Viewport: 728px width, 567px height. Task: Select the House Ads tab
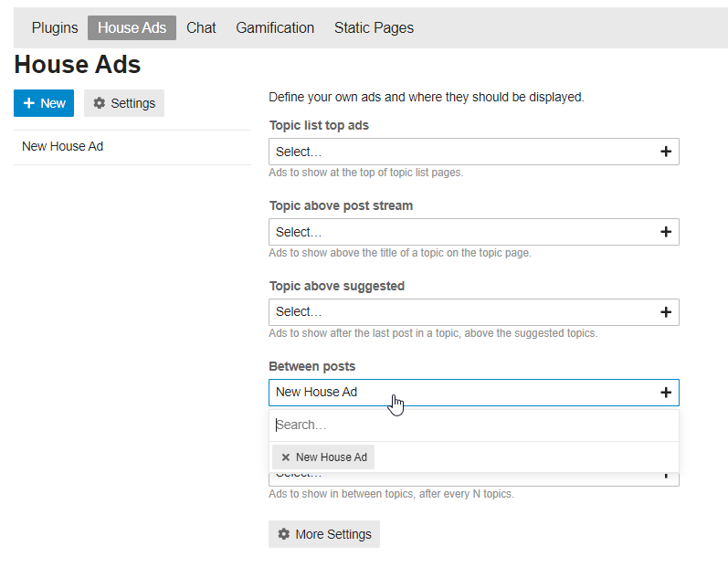(x=132, y=27)
